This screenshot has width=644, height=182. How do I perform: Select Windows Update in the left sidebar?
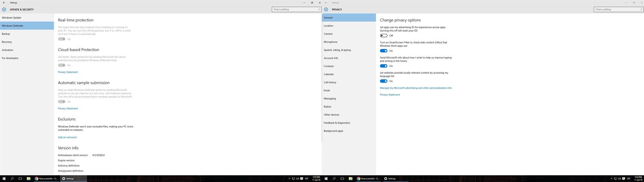point(12,18)
